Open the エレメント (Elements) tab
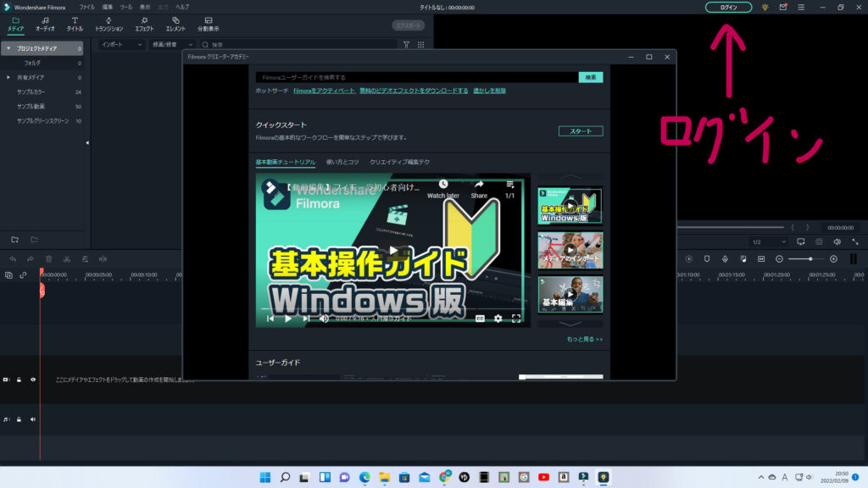This screenshot has height=488, width=868. click(x=175, y=25)
